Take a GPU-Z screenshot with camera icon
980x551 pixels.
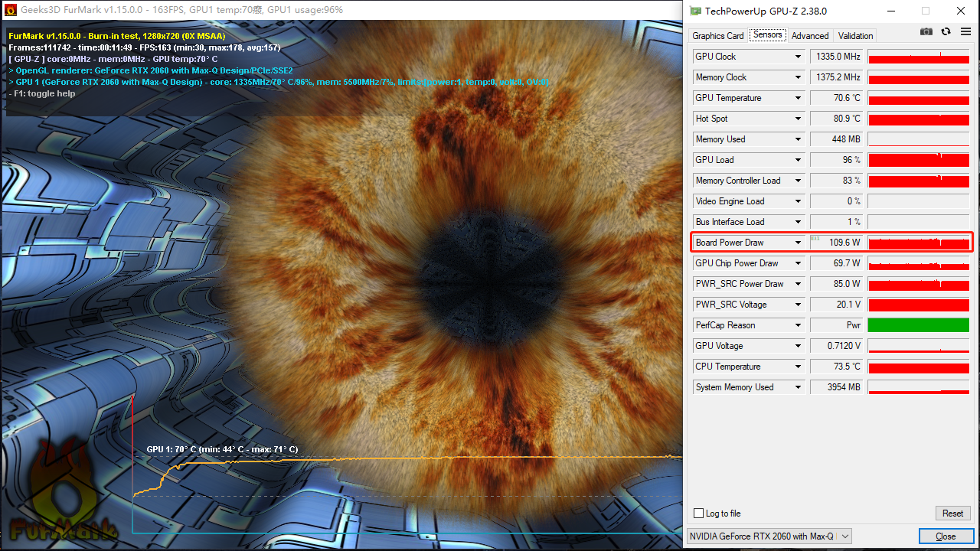[x=926, y=31]
